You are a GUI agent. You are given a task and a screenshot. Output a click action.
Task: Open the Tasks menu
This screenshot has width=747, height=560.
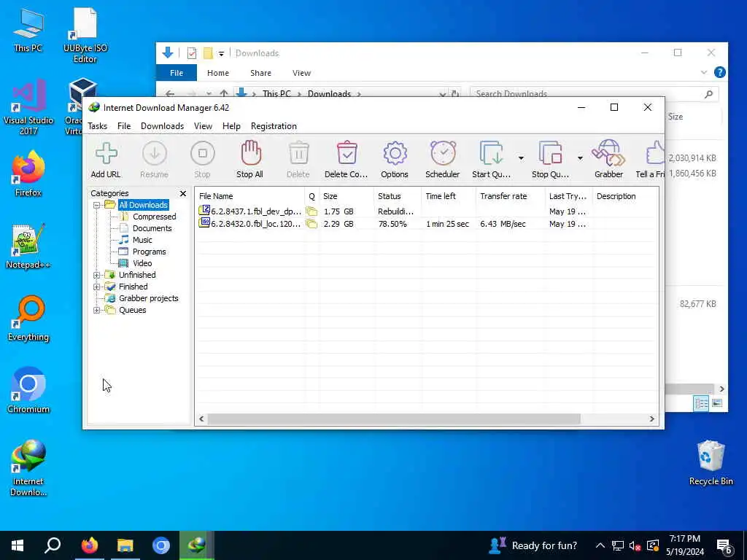[x=97, y=126]
